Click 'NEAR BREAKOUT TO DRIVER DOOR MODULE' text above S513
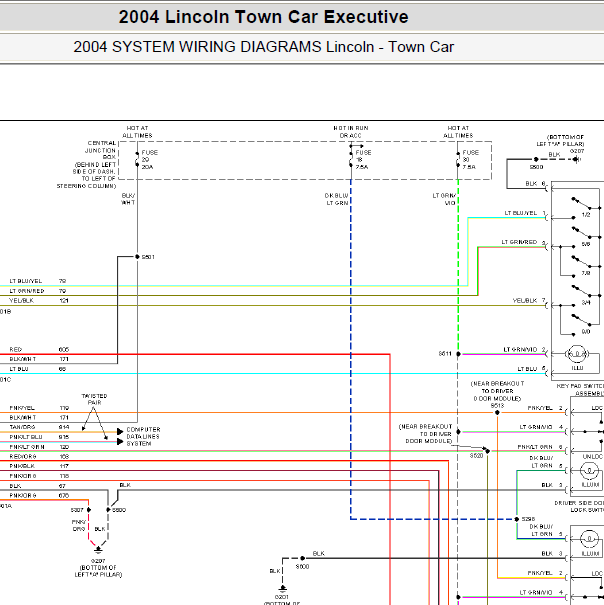604x605 pixels. point(497,391)
